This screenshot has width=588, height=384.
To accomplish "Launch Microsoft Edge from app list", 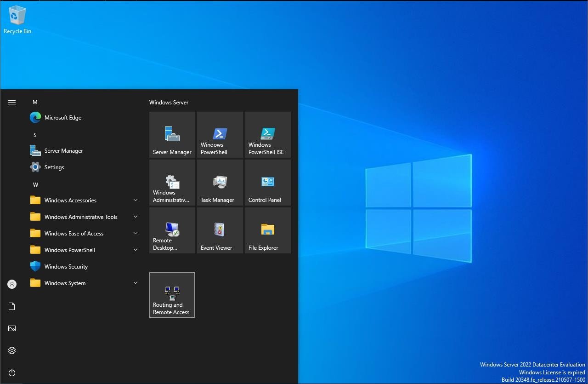I will coord(84,118).
